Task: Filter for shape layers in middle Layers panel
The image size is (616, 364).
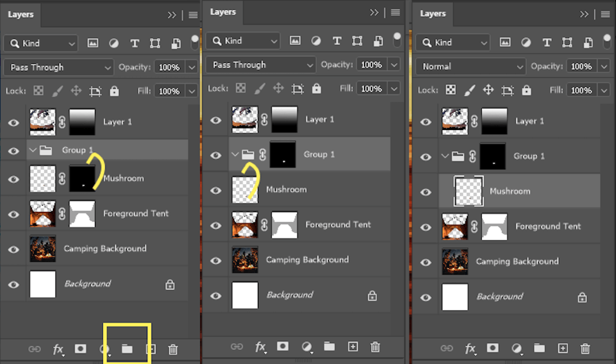Action: tap(357, 41)
